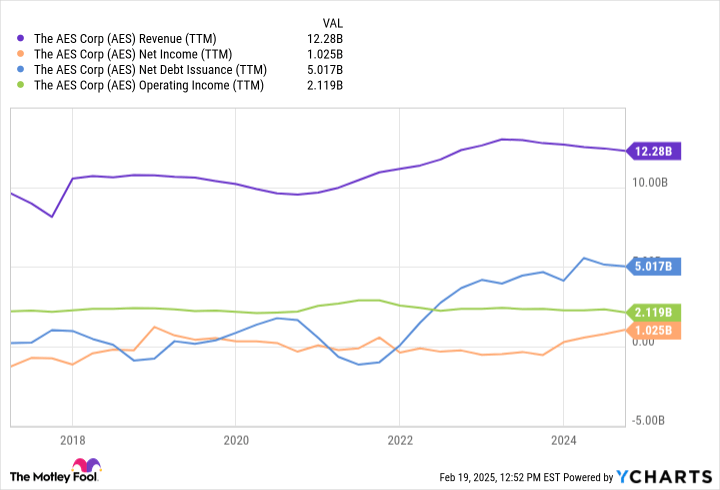Click the 'Feb 19, 2025, 12:52 PM EST' timestamp

pos(500,478)
